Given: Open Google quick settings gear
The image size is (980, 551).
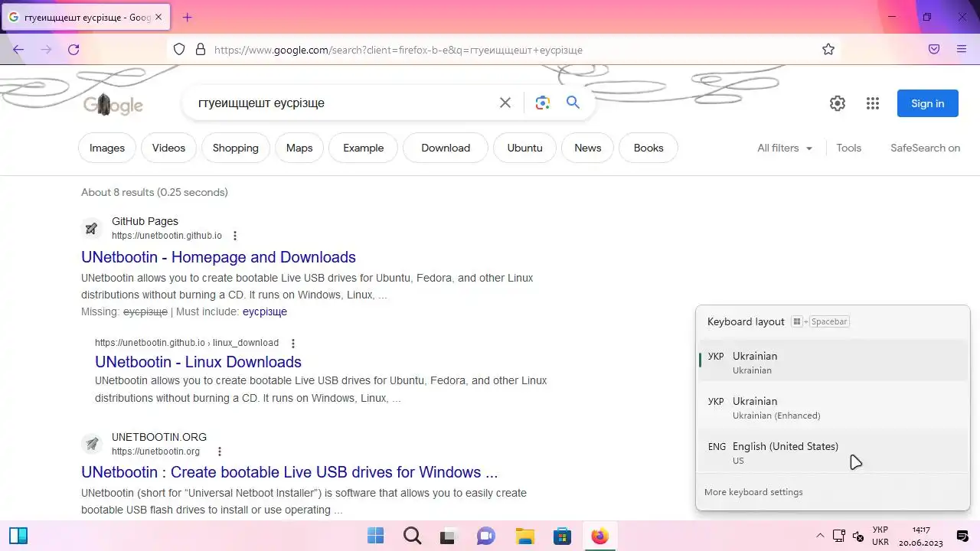Looking at the screenshot, I should [838, 103].
